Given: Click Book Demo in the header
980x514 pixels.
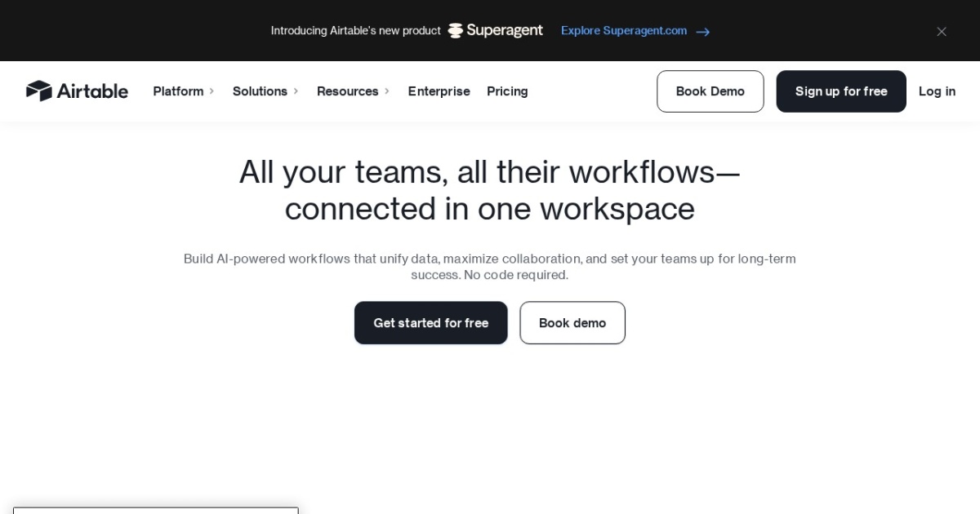Looking at the screenshot, I should tap(710, 91).
